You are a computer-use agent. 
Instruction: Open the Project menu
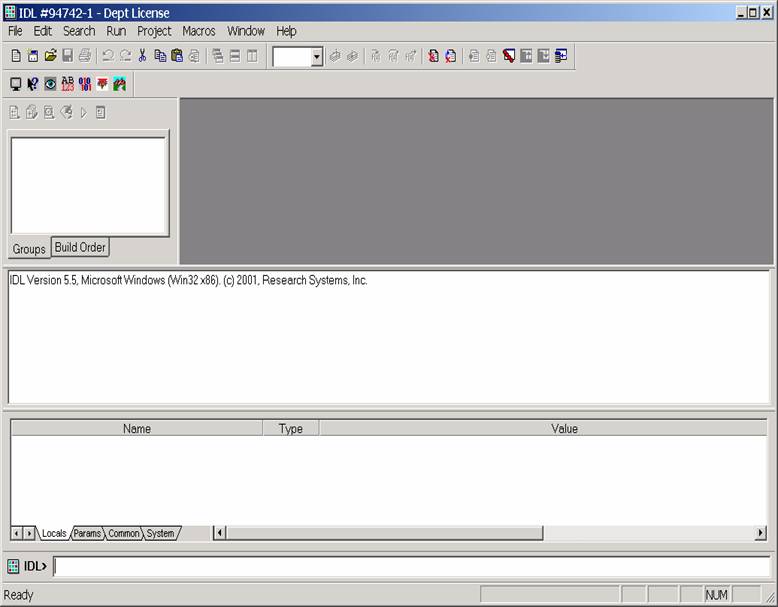[x=154, y=31]
